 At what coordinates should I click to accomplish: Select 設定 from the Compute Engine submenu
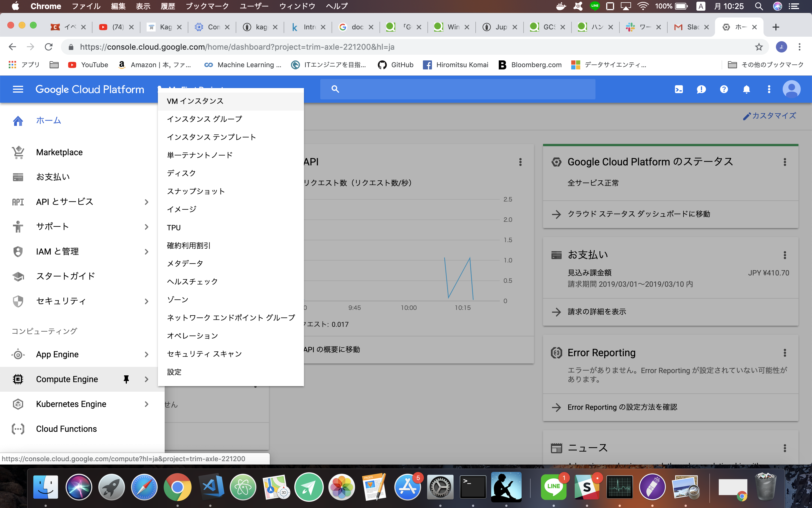(231, 372)
